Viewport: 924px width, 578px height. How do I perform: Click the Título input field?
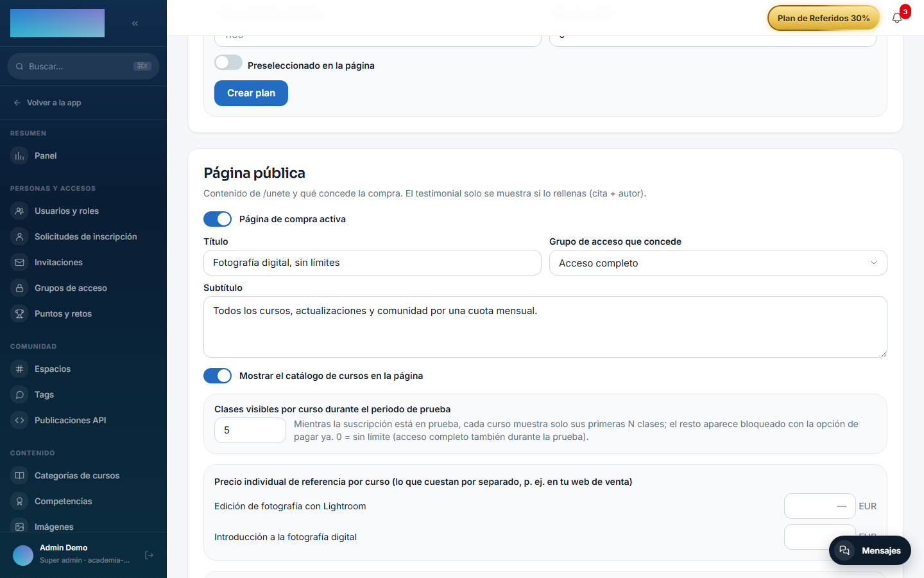(x=372, y=263)
